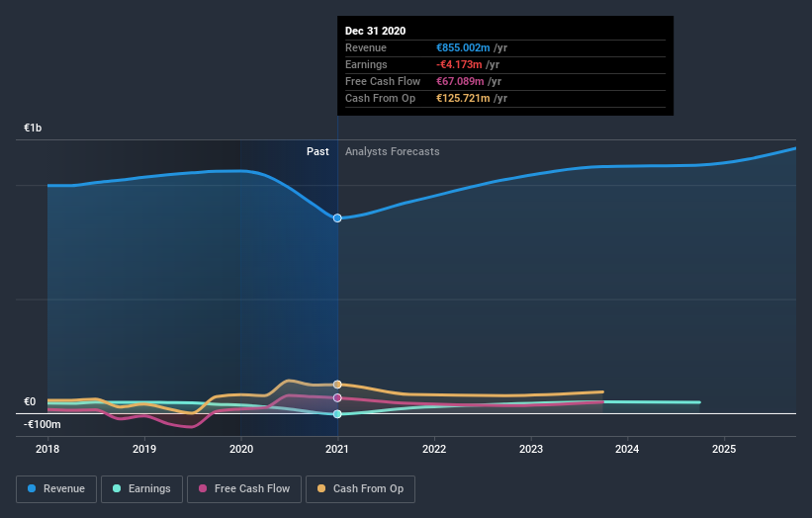Click the 2020 x-axis label
The height and width of the screenshot is (518, 812).
click(241, 449)
